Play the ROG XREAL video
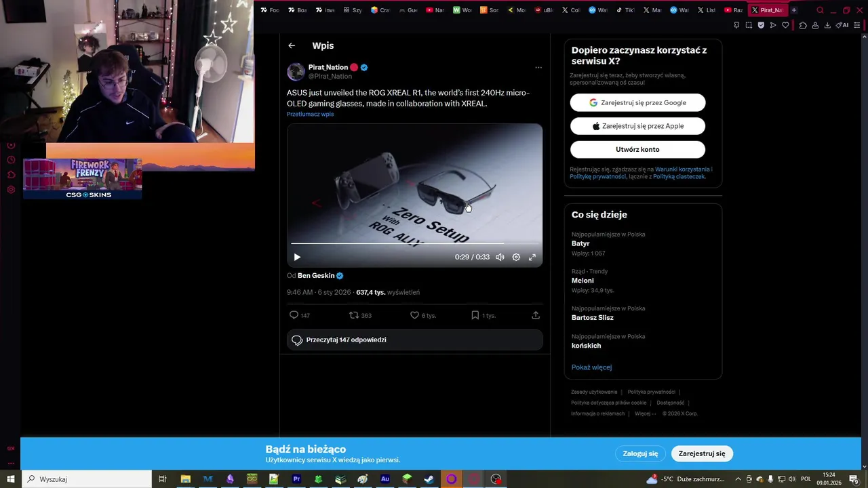The image size is (868, 488). [297, 257]
